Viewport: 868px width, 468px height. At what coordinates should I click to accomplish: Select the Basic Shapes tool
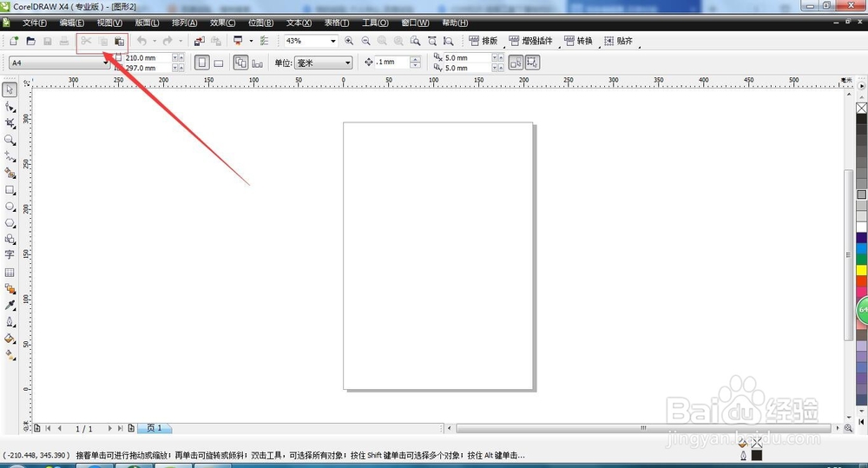click(10, 240)
